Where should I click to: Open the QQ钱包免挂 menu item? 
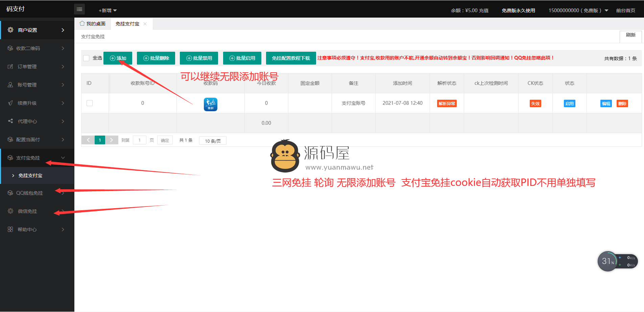(x=37, y=193)
